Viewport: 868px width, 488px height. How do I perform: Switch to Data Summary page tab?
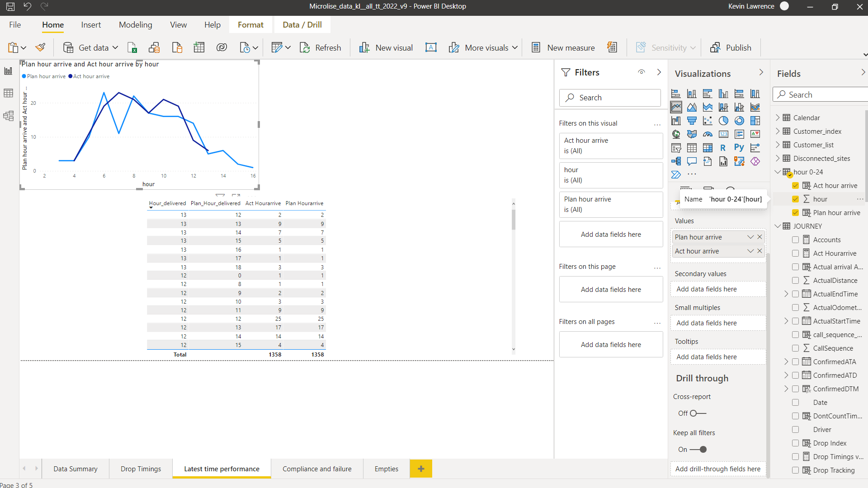click(x=75, y=469)
